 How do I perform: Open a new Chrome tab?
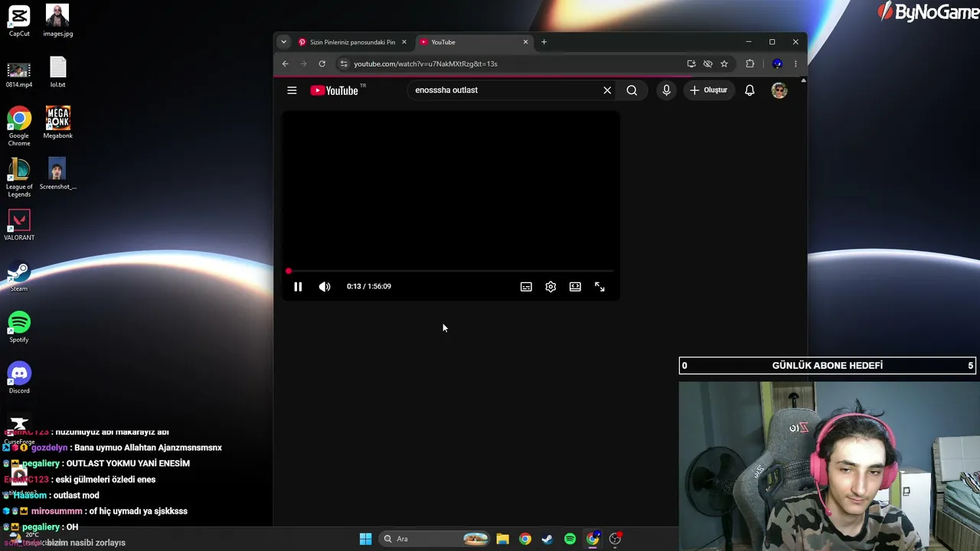(x=544, y=42)
